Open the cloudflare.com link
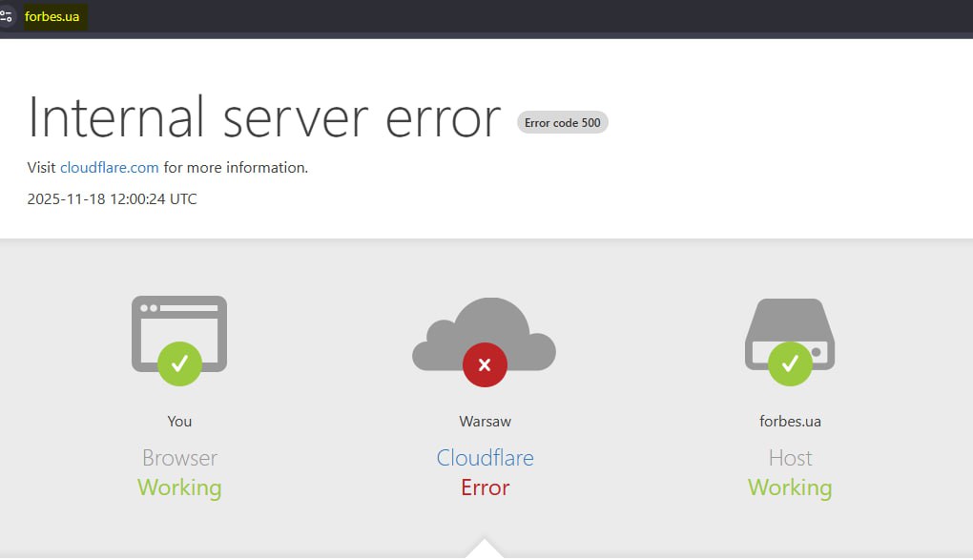The height and width of the screenshot is (560, 973). [x=109, y=167]
